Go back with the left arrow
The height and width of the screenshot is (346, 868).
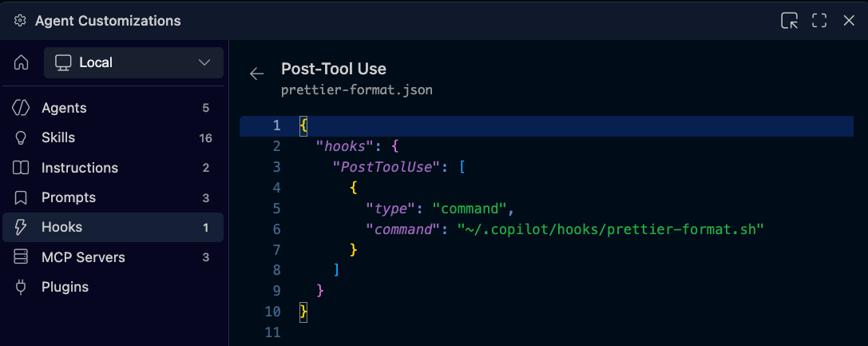257,74
